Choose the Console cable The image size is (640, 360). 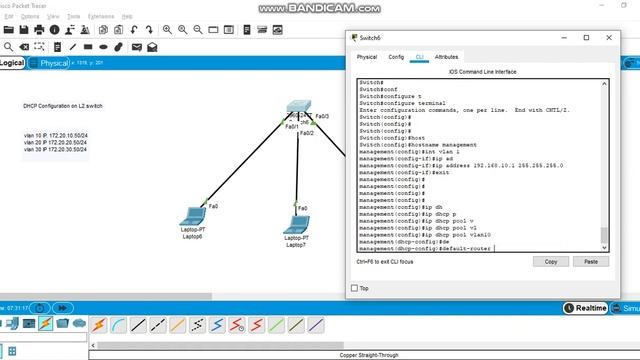118,325
